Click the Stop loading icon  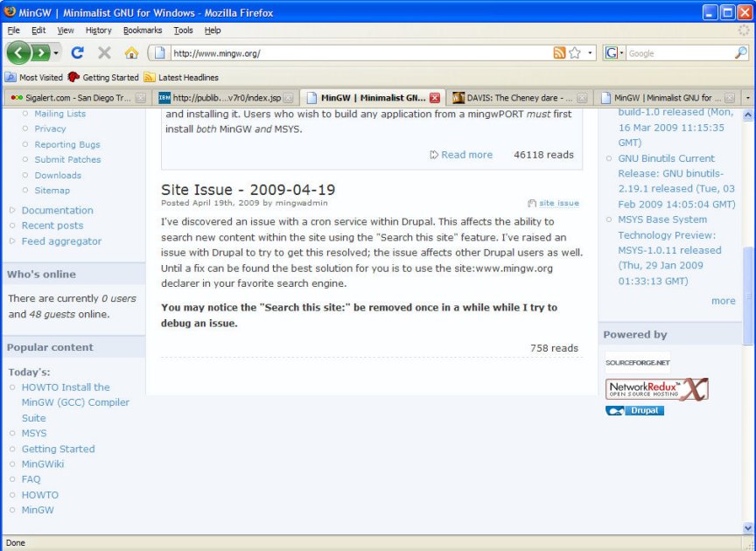pyautogui.click(x=104, y=53)
